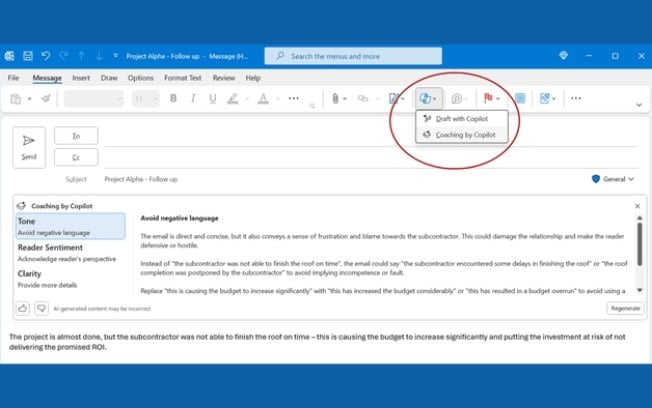Save the message with the floppy disk icon
The image size is (652, 408).
pyautogui.click(x=28, y=56)
